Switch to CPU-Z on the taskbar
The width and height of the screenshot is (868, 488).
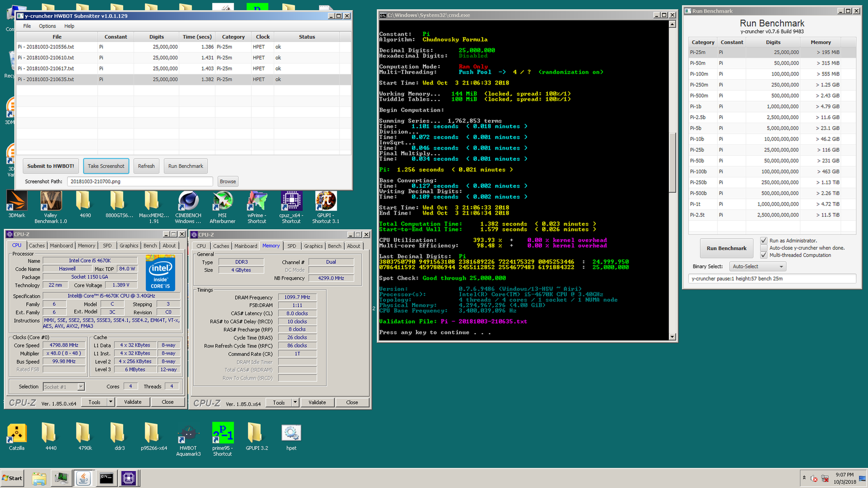click(129, 478)
